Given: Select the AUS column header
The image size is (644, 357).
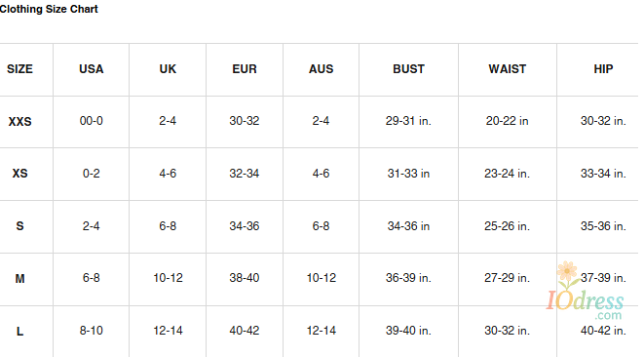Looking at the screenshot, I should (x=322, y=68).
